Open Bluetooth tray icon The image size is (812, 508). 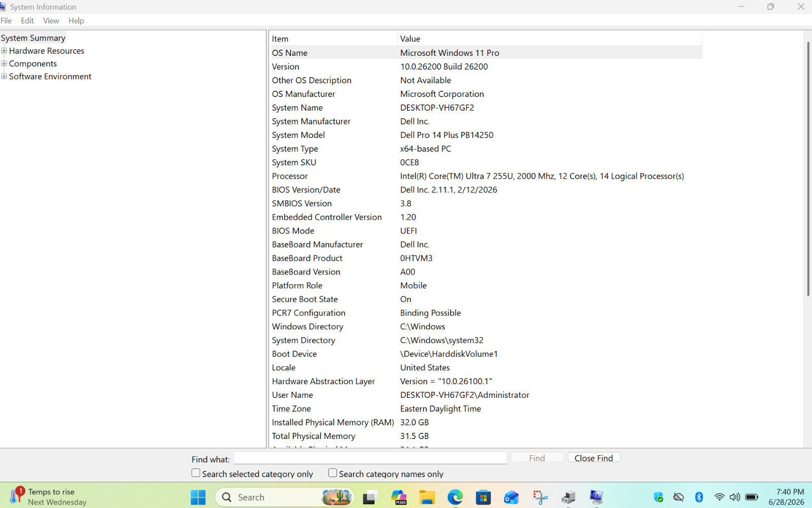699,497
